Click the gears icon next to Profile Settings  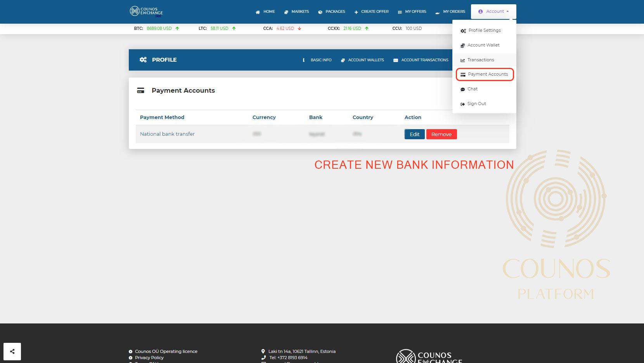coord(463,31)
